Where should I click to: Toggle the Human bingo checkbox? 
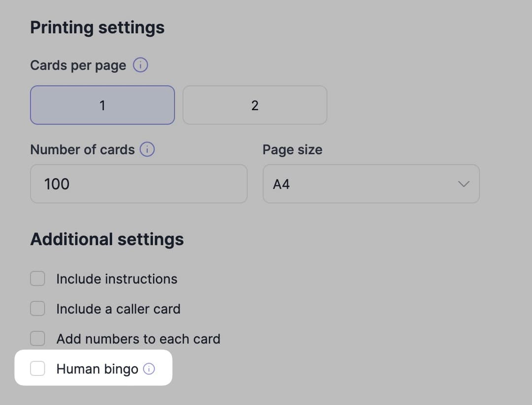pyautogui.click(x=38, y=369)
